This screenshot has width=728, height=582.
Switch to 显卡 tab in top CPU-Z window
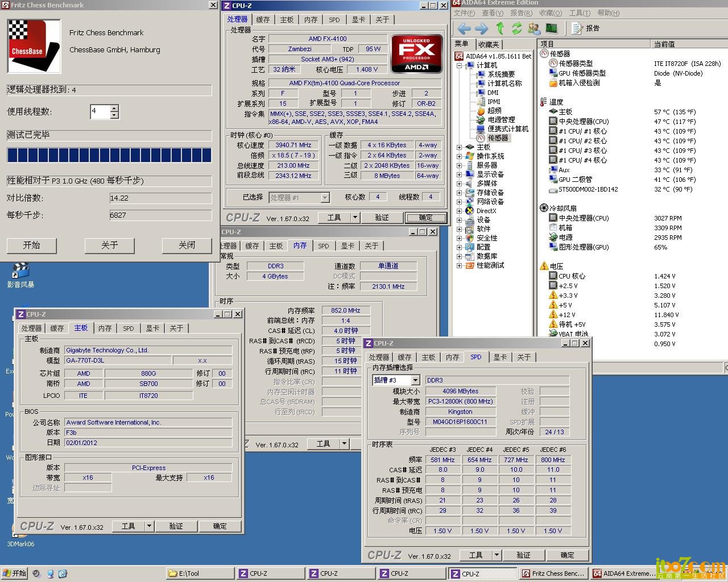point(358,19)
